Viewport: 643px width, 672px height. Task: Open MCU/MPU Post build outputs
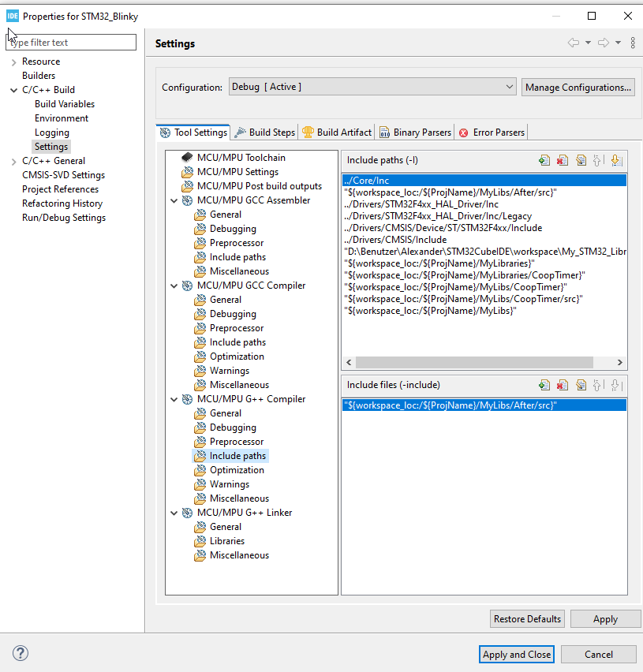tap(259, 186)
